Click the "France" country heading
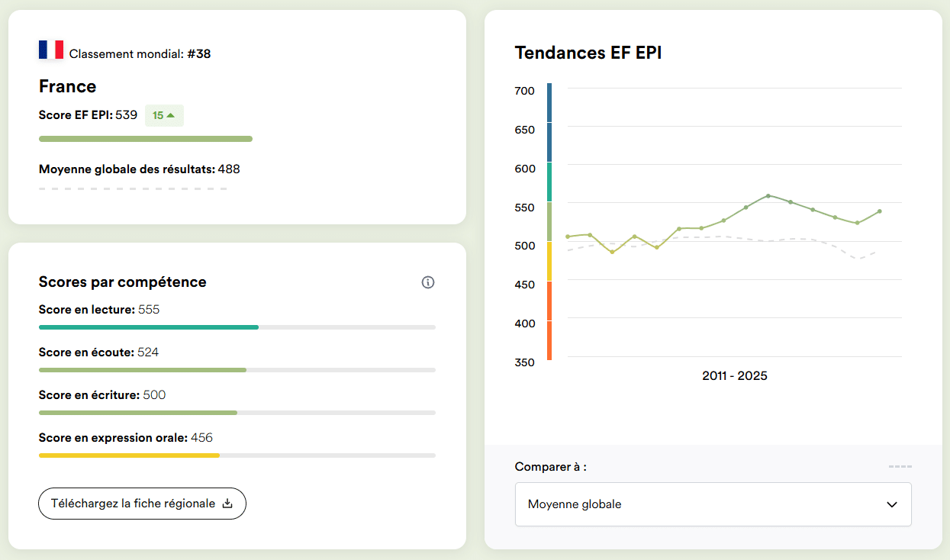 pyautogui.click(x=67, y=86)
